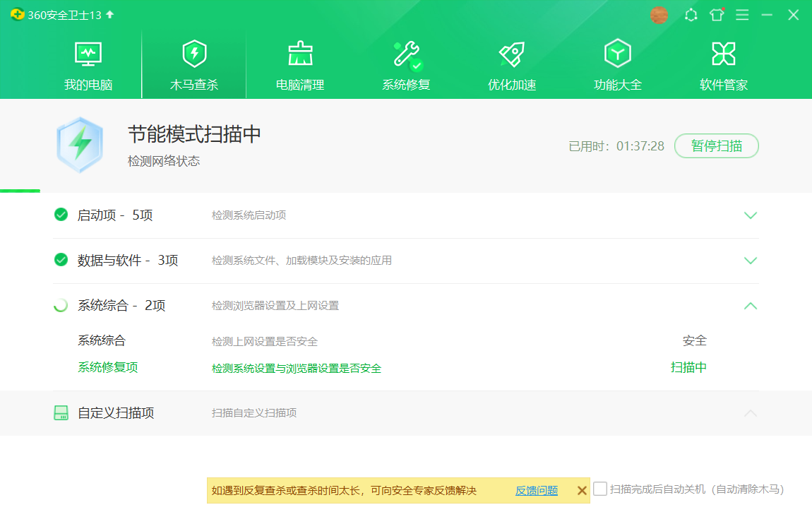Click the spinner icon beside 系统综合 - 2项

(x=61, y=305)
